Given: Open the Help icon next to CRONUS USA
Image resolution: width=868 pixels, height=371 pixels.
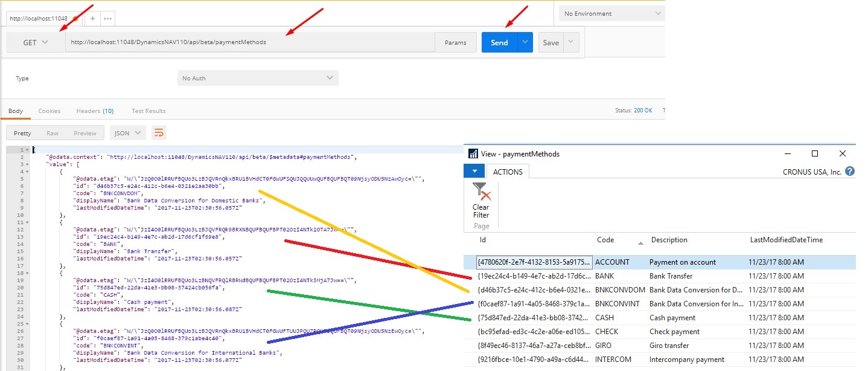Looking at the screenshot, I should coord(850,172).
